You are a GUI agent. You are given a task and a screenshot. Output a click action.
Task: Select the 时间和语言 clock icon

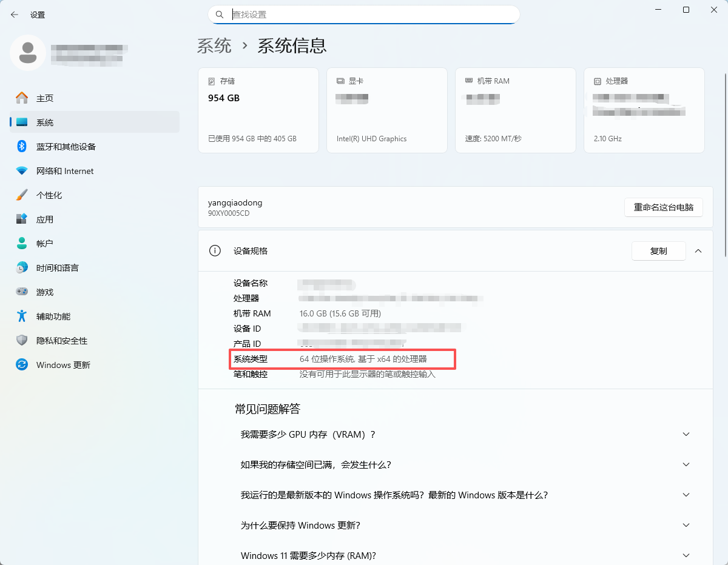click(21, 267)
